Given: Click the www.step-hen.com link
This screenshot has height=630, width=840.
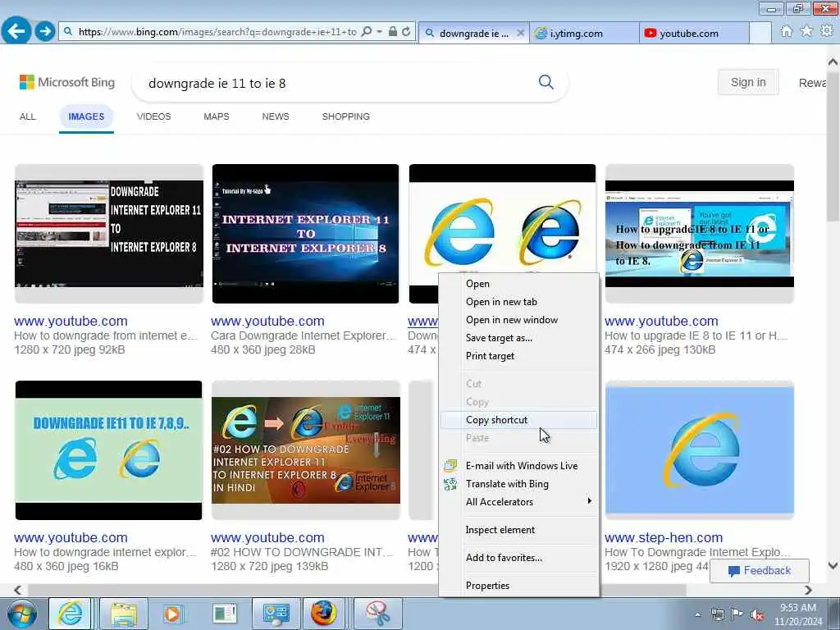Looking at the screenshot, I should point(663,537).
